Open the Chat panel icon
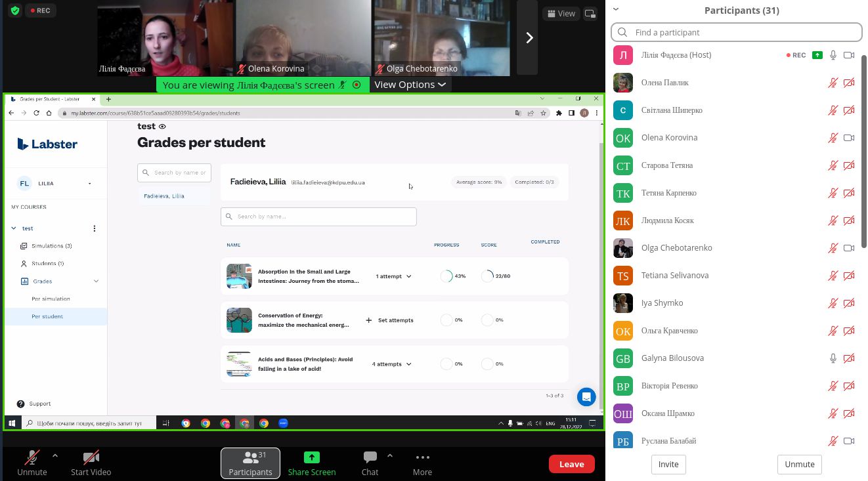The width and height of the screenshot is (868, 481). [370, 457]
